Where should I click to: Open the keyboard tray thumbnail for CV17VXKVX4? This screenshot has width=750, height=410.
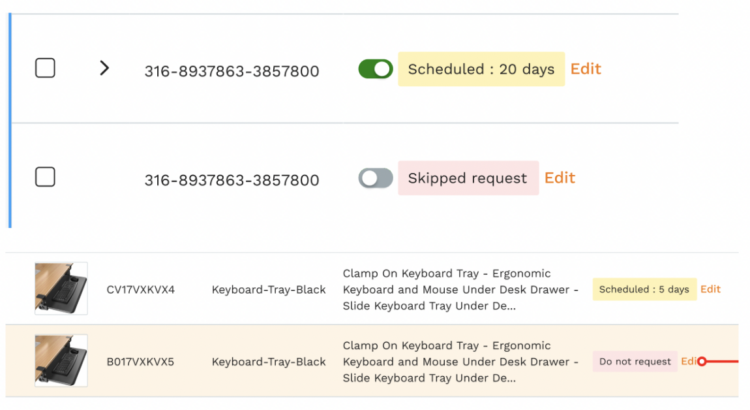[x=61, y=288]
